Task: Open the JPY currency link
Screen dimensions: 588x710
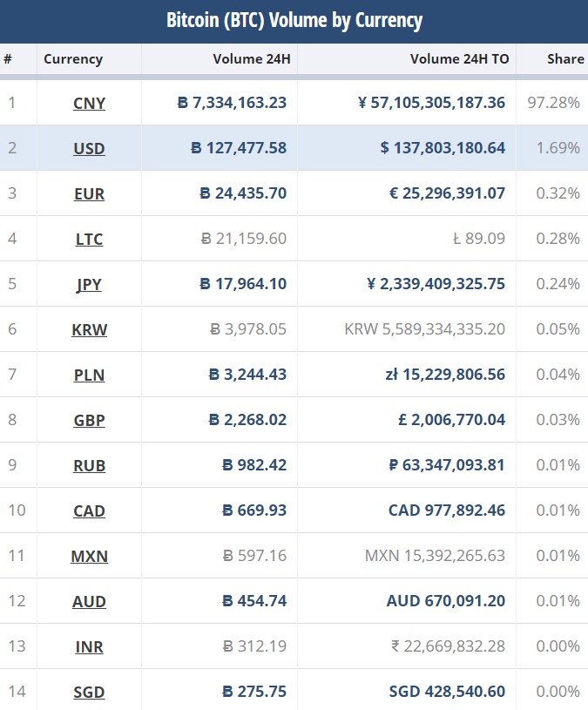Action: point(89,284)
